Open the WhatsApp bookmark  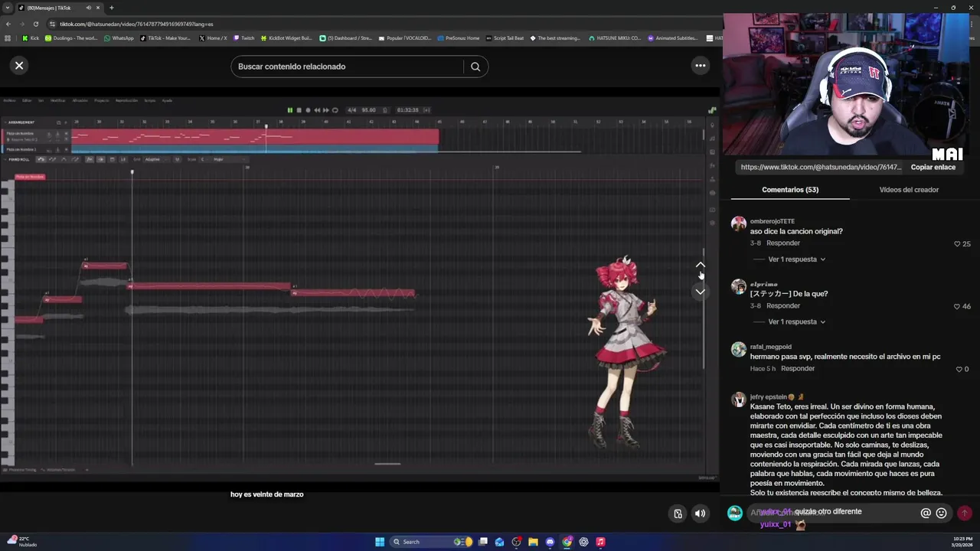pyautogui.click(x=119, y=38)
